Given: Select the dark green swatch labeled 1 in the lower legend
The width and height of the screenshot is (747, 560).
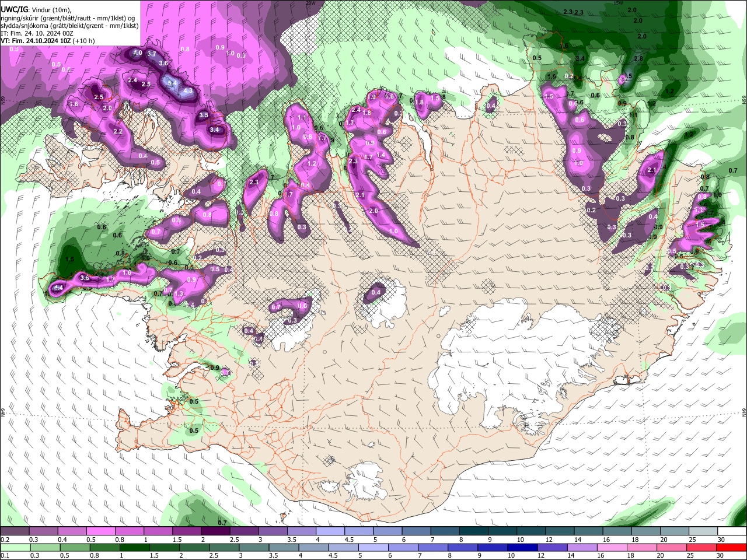Looking at the screenshot, I should pos(134,547).
